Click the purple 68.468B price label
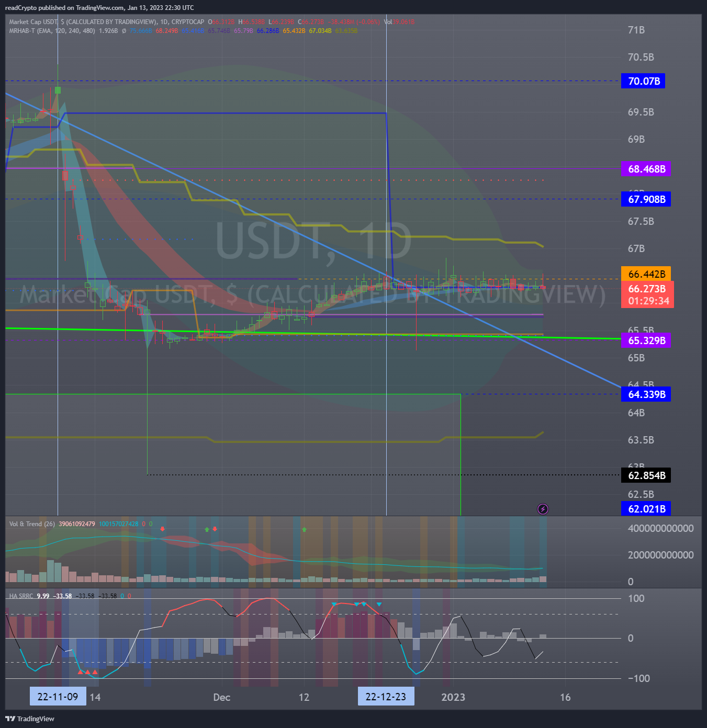Screen dimensions: 707x728 (646, 169)
